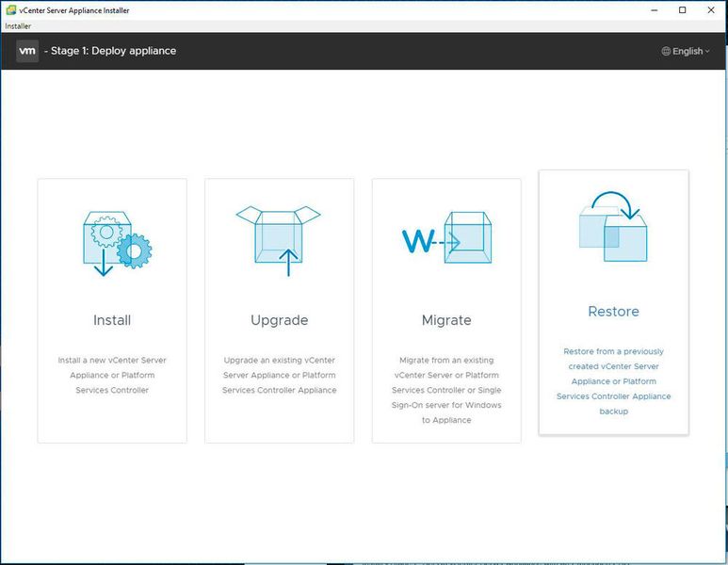Click the globe icon next to English

pyautogui.click(x=666, y=51)
